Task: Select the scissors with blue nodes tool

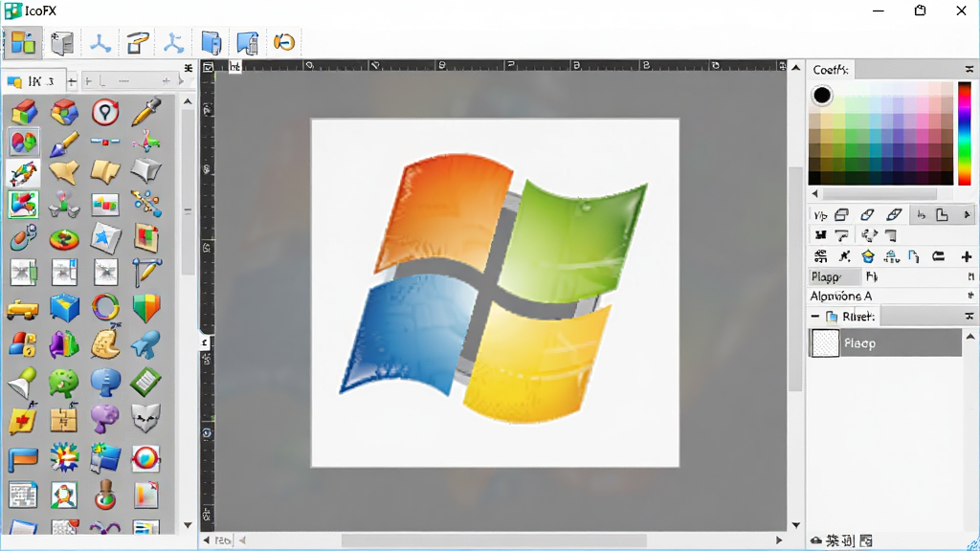Action: 146,204
